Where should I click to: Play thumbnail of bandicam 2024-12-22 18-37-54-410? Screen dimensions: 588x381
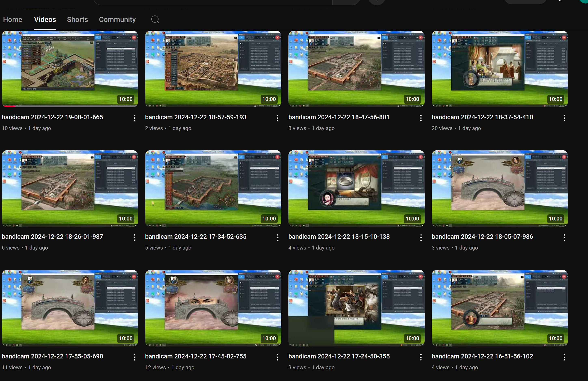coord(500,69)
